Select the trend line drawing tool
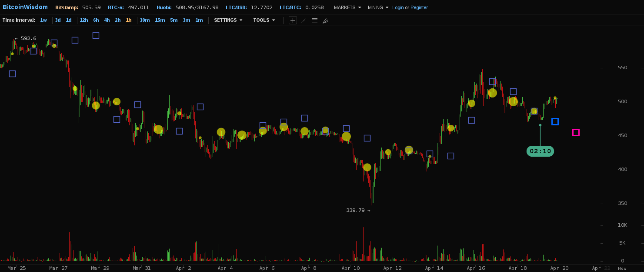The width and height of the screenshot is (644, 272). click(304, 20)
